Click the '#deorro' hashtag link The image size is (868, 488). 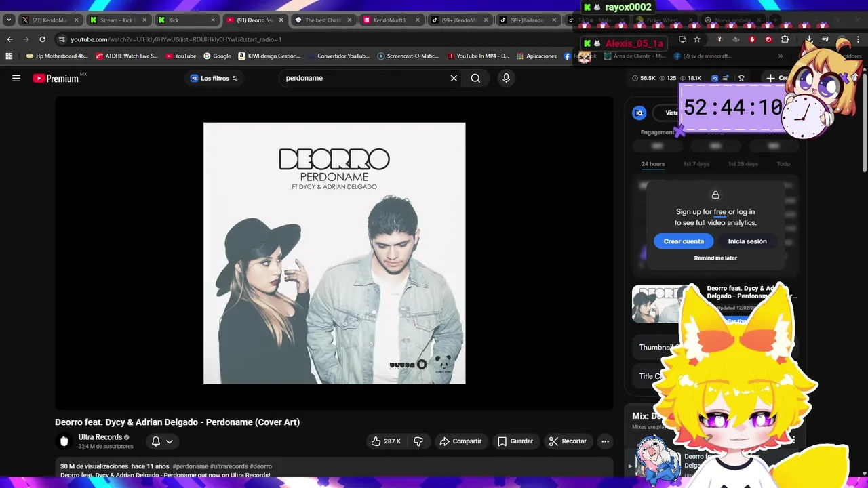tap(260, 466)
